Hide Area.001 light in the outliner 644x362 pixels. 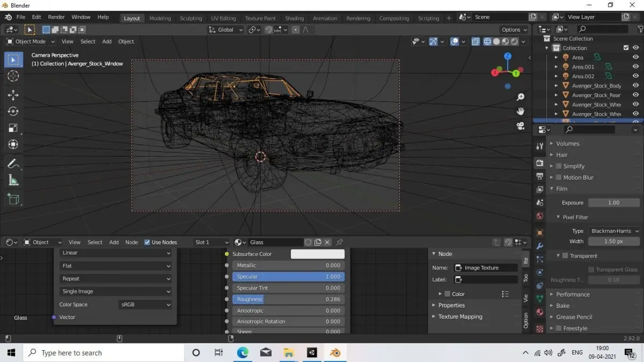tap(635, 67)
